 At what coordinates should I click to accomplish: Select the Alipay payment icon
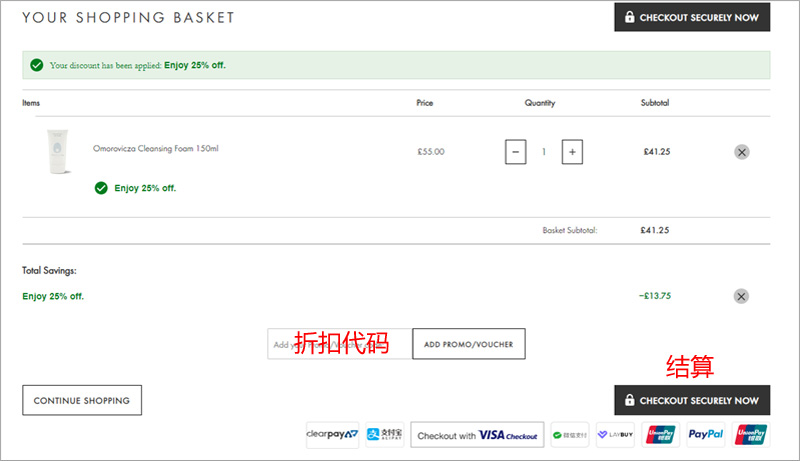[384, 434]
